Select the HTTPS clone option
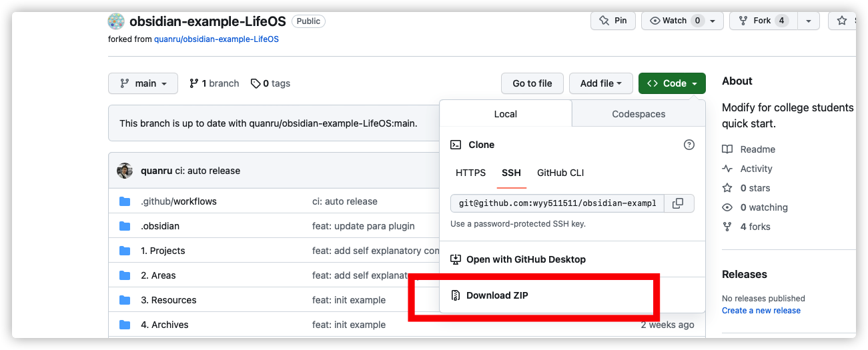The height and width of the screenshot is (350, 868). click(471, 173)
